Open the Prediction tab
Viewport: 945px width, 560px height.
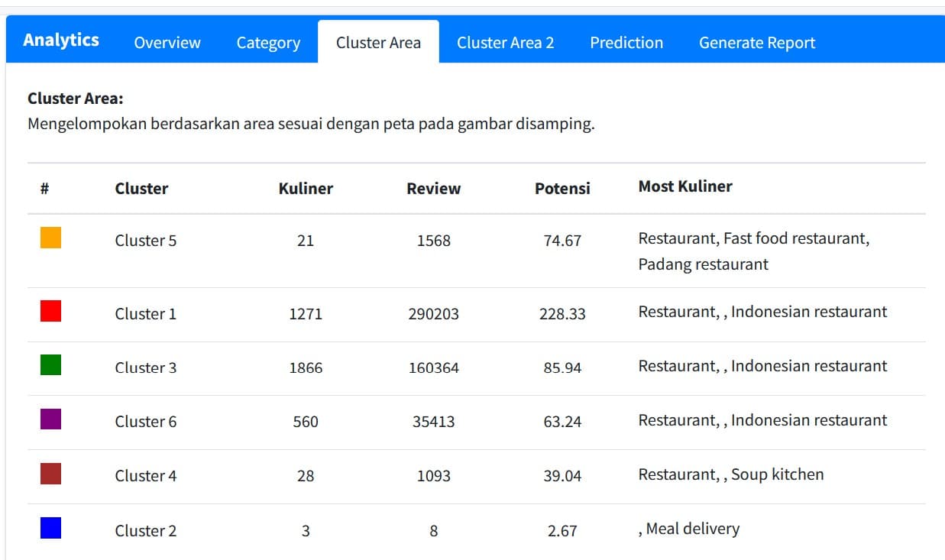(626, 43)
